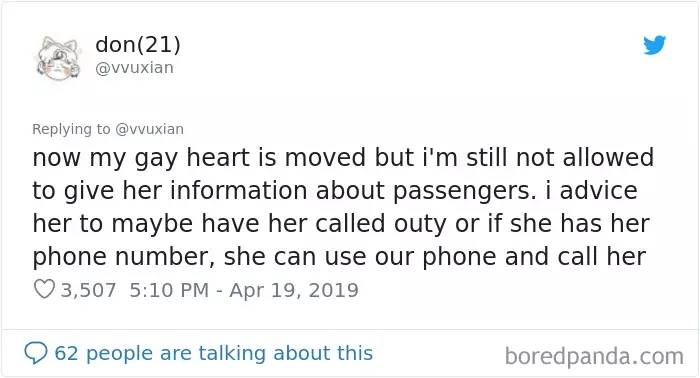Open the cat drawing profile avatar

pyautogui.click(x=58, y=59)
